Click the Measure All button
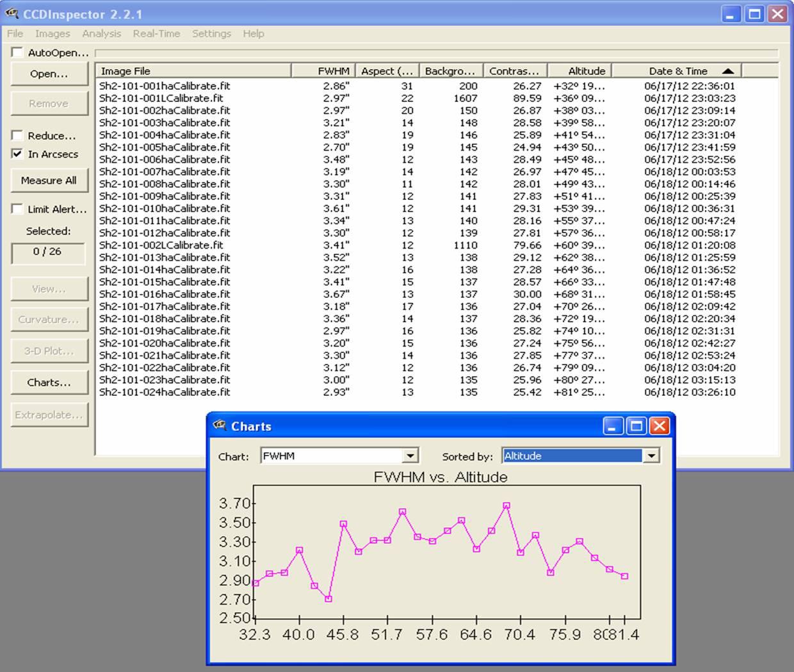794x672 pixels. pos(49,181)
